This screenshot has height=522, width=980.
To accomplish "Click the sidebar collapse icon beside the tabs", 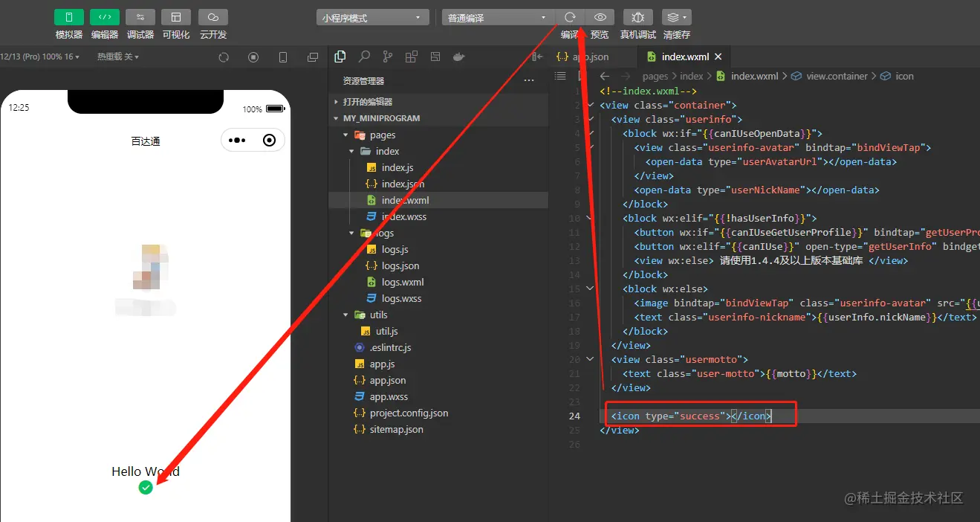I will [x=537, y=57].
